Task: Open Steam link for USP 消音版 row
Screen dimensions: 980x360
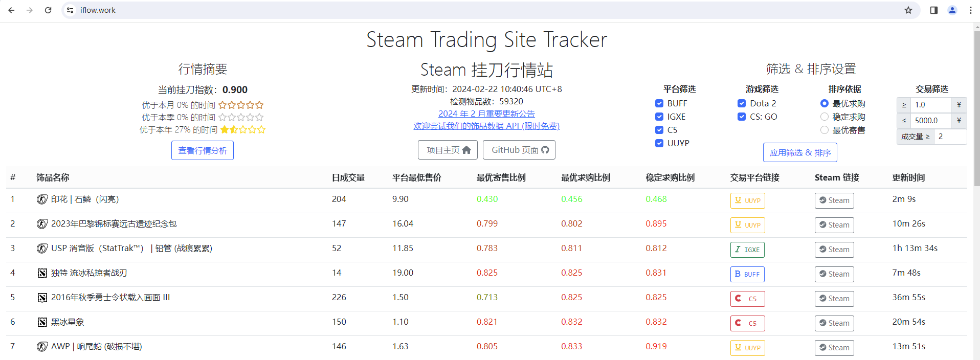Action: pos(834,250)
